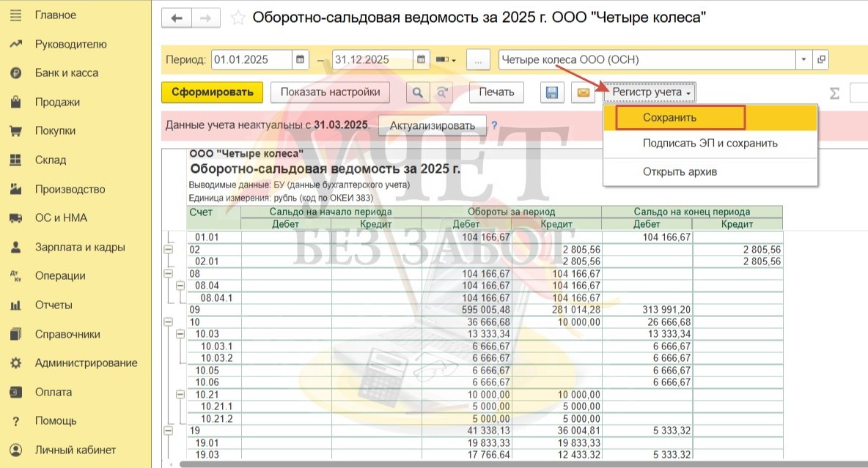
Task: Open organization card icon next to company field
Action: click(821, 60)
